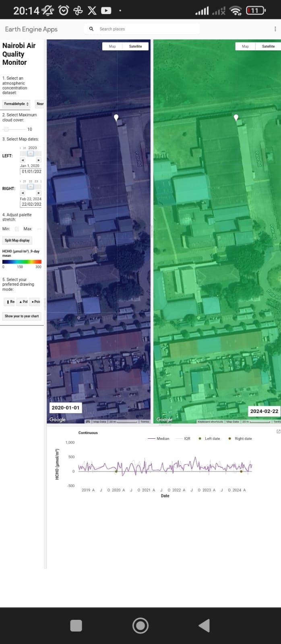
Task: Click the 2020-01-01 date label
Action: (66, 408)
